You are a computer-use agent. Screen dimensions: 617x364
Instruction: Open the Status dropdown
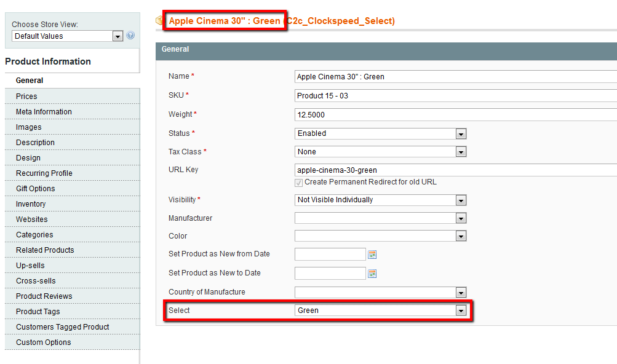381,133
